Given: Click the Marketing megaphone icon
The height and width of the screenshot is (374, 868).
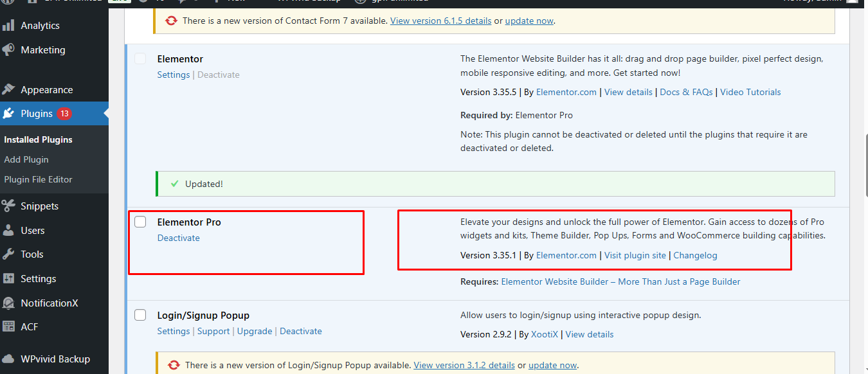Looking at the screenshot, I should (x=8, y=50).
